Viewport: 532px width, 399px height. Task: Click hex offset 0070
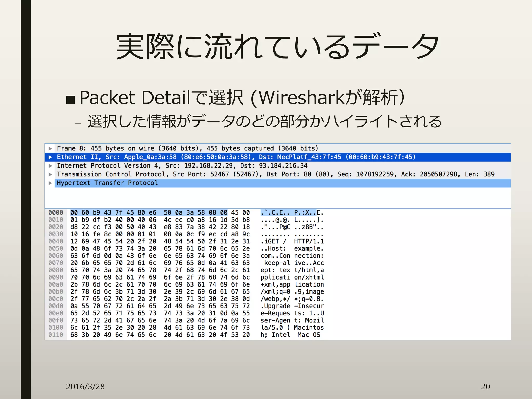click(56, 263)
